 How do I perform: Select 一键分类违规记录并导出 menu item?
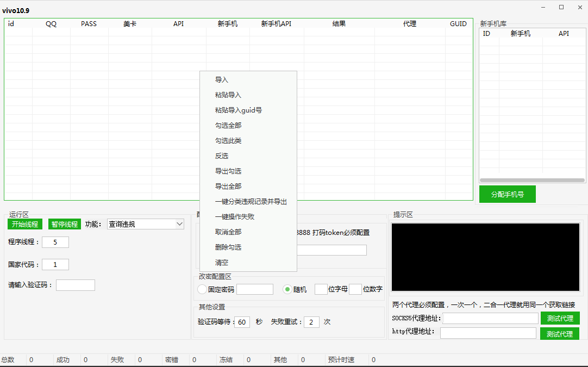coord(251,202)
